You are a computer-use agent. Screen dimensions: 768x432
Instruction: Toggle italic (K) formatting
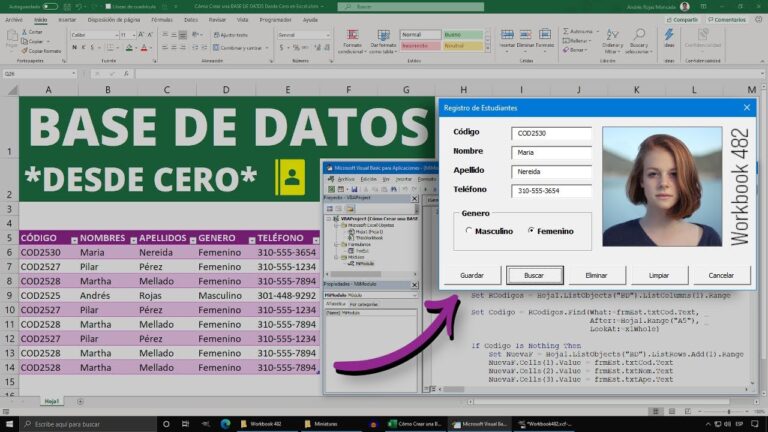[x=83, y=48]
